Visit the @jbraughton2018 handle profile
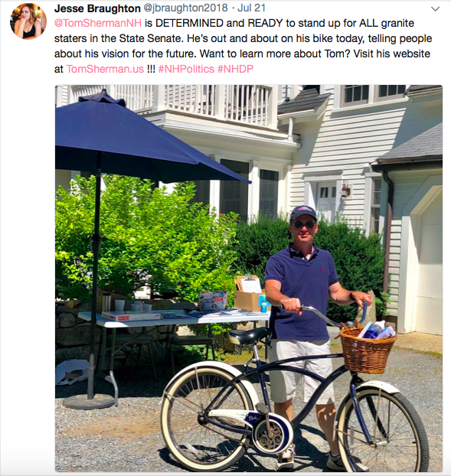The image size is (451, 476). 185,8
